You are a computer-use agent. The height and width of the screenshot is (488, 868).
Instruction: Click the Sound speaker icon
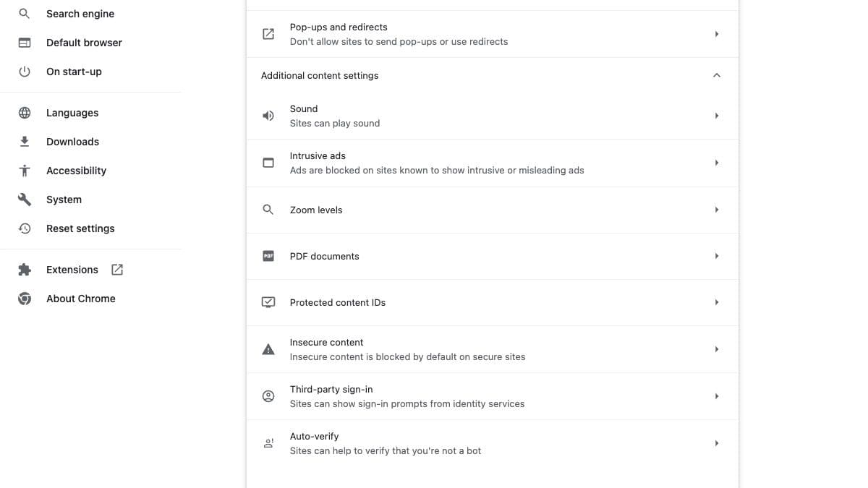coord(268,116)
